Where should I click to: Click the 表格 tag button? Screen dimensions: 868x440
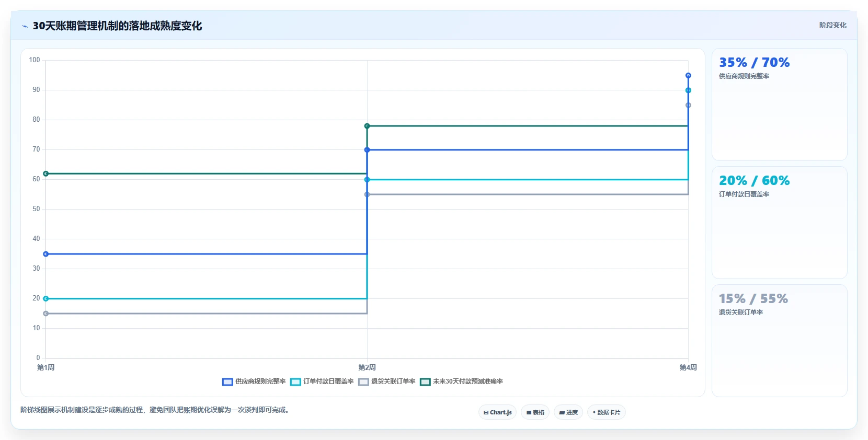(x=535, y=412)
